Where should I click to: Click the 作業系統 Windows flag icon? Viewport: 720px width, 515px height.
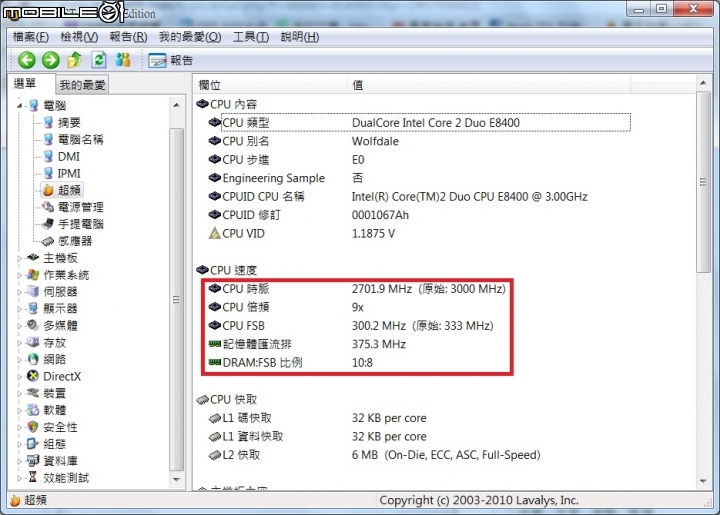(33, 275)
